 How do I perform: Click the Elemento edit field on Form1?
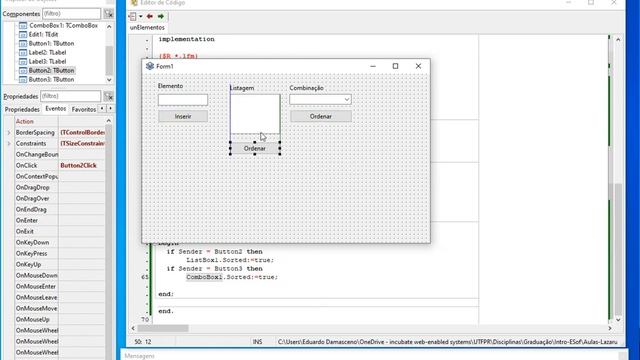click(183, 100)
